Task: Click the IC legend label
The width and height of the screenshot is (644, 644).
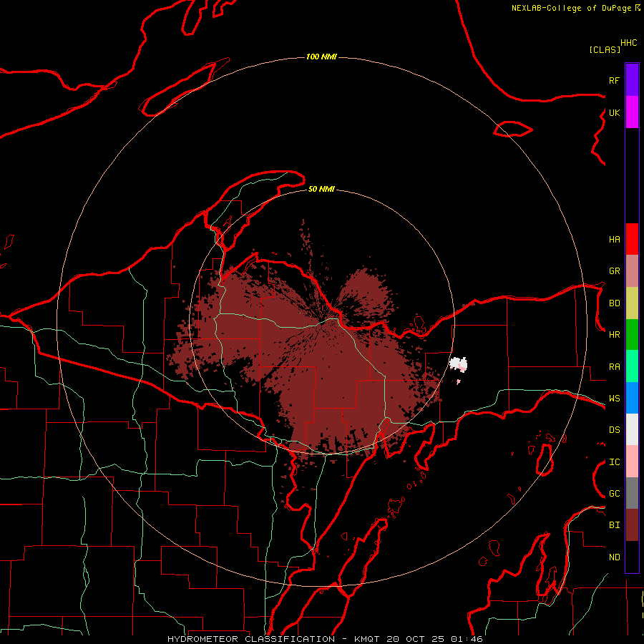Action: click(x=615, y=462)
